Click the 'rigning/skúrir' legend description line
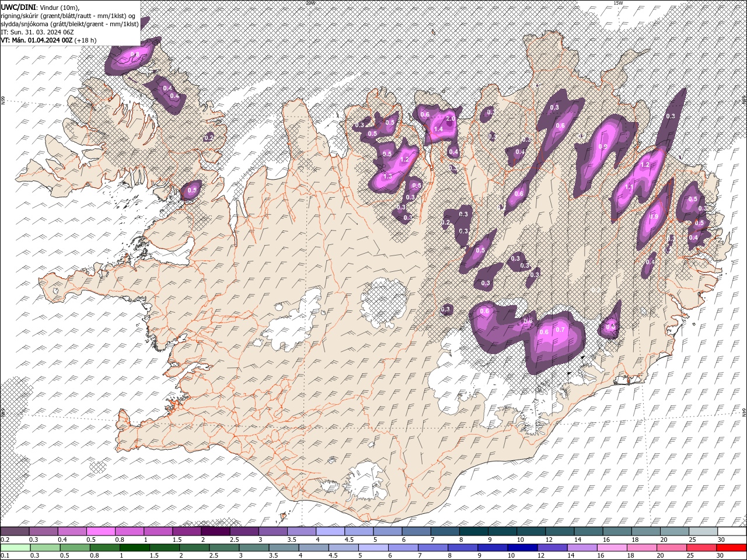Image resolution: width=747 pixels, height=560 pixels. (69, 16)
